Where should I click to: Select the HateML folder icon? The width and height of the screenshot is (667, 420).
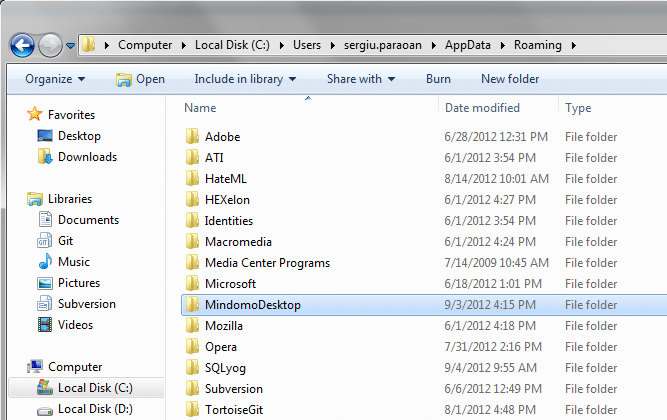click(x=192, y=178)
